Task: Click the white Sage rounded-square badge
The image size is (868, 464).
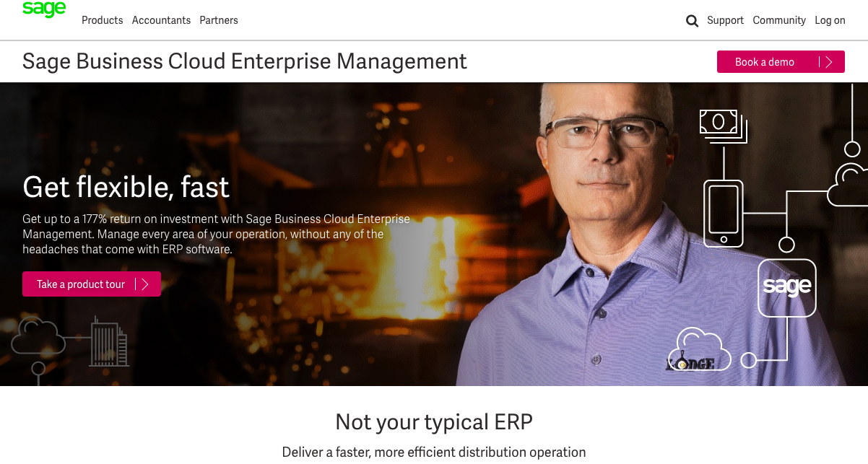Action: tap(787, 288)
